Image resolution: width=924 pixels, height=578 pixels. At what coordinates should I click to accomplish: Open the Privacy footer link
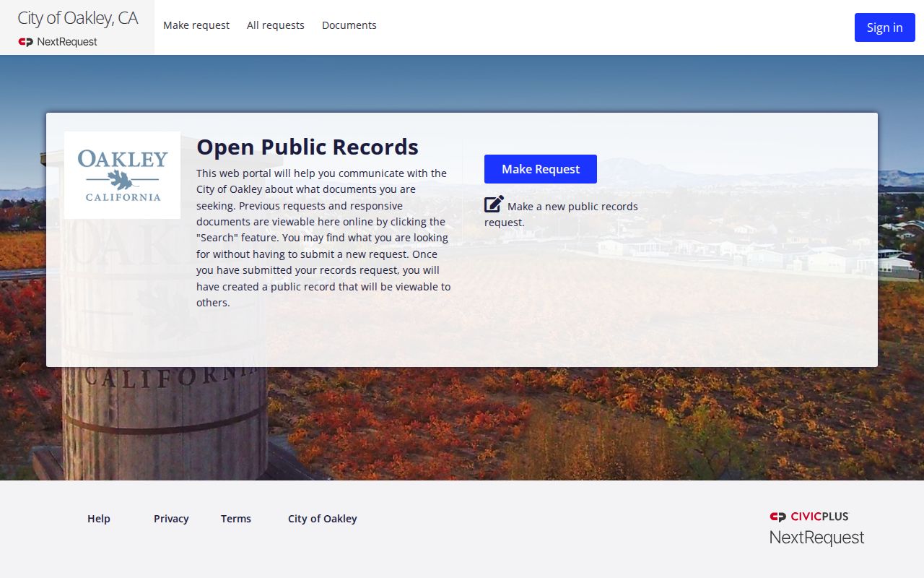tap(171, 519)
